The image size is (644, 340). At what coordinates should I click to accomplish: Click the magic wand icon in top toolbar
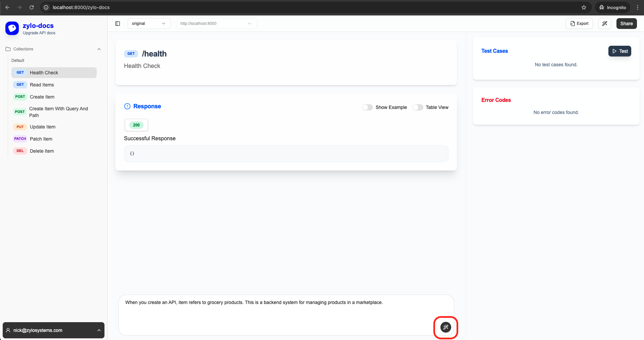click(605, 24)
